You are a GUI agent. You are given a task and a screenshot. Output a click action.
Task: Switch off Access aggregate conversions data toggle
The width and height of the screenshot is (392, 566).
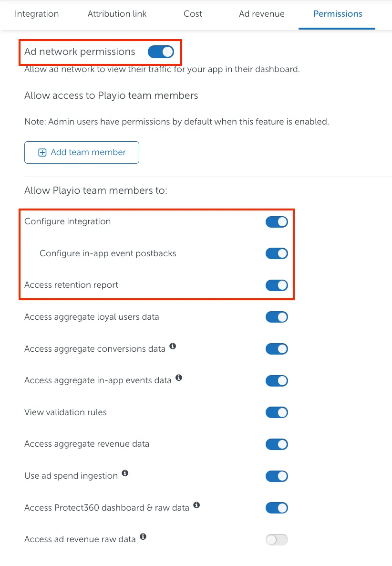[277, 349]
